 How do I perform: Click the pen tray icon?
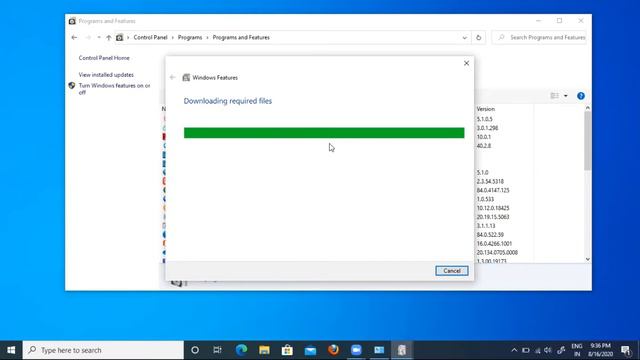(x=561, y=350)
